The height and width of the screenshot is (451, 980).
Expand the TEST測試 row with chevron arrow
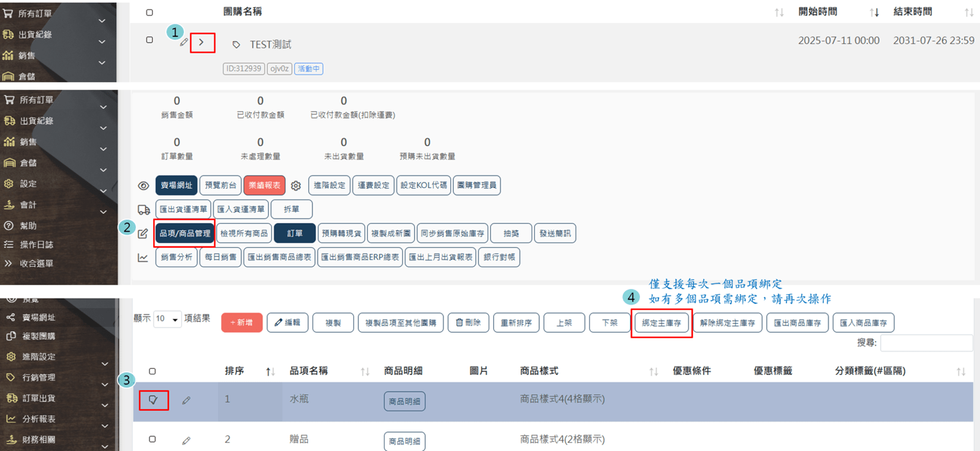(202, 42)
